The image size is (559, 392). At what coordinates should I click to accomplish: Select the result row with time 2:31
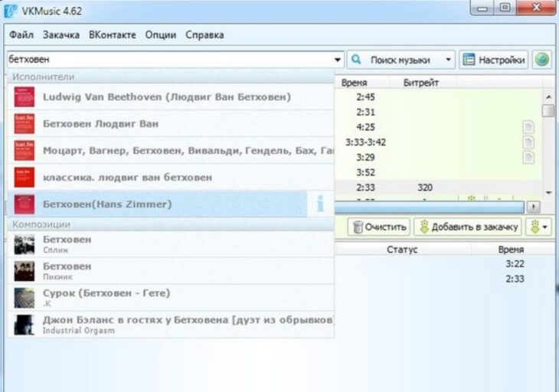pyautogui.click(x=437, y=112)
